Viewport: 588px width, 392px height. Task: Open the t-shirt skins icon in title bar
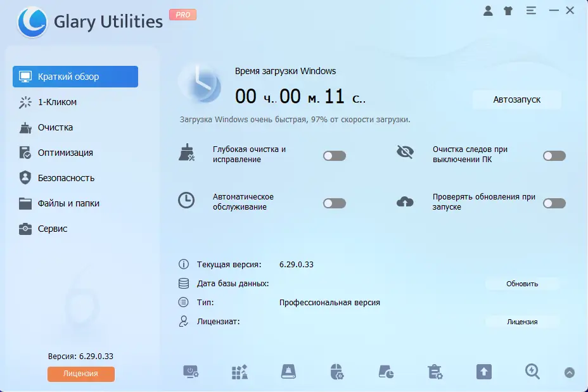point(508,10)
